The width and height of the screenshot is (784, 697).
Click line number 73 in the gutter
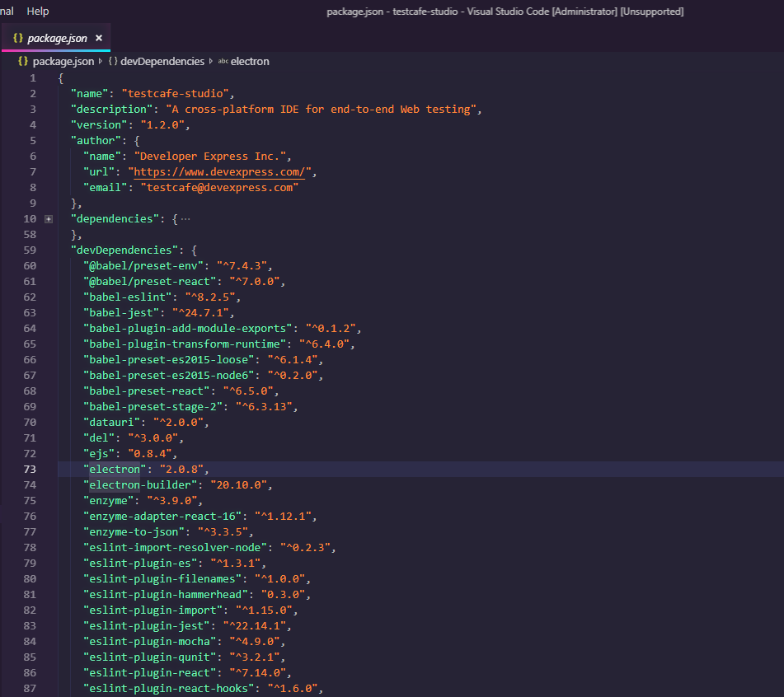point(30,469)
